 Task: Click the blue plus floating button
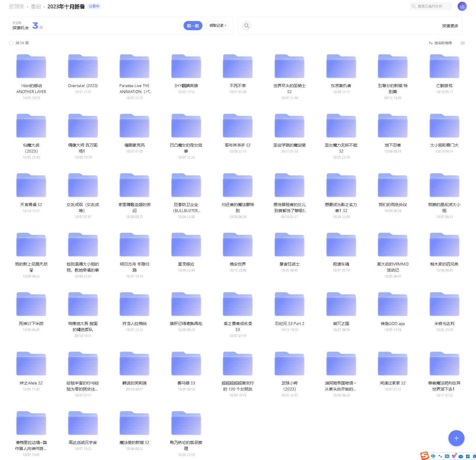pos(456,438)
